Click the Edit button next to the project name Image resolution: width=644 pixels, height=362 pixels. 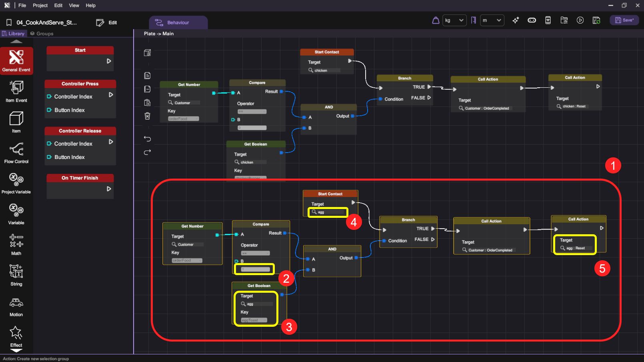107,23
